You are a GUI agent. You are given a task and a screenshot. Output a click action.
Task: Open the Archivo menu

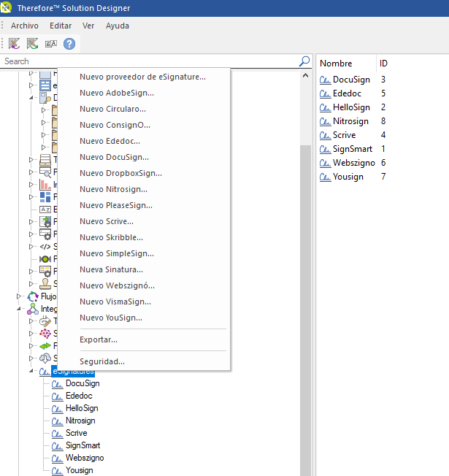click(x=25, y=26)
